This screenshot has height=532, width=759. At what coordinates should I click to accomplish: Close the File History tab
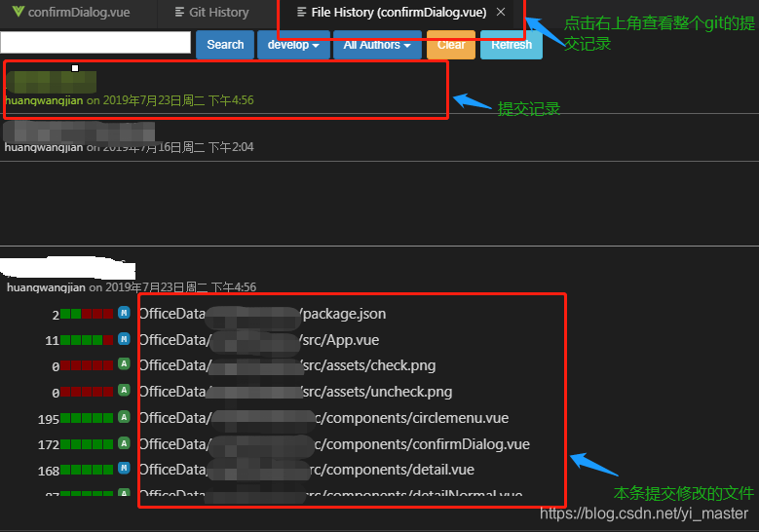501,12
